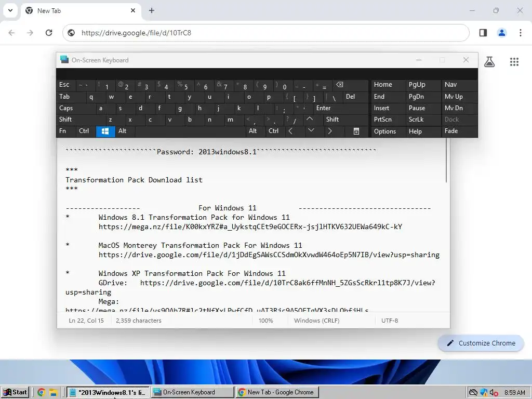The image size is (532, 399).
Task: Click the Backspace key on the keyboard
Action: click(x=351, y=85)
